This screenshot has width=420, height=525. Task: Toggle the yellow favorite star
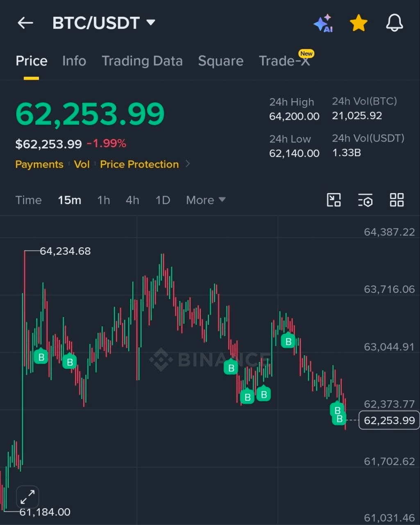click(359, 23)
